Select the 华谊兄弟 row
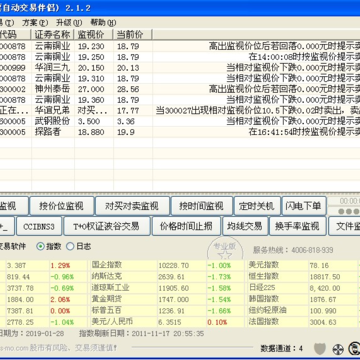The image size is (360, 360). [180, 110]
